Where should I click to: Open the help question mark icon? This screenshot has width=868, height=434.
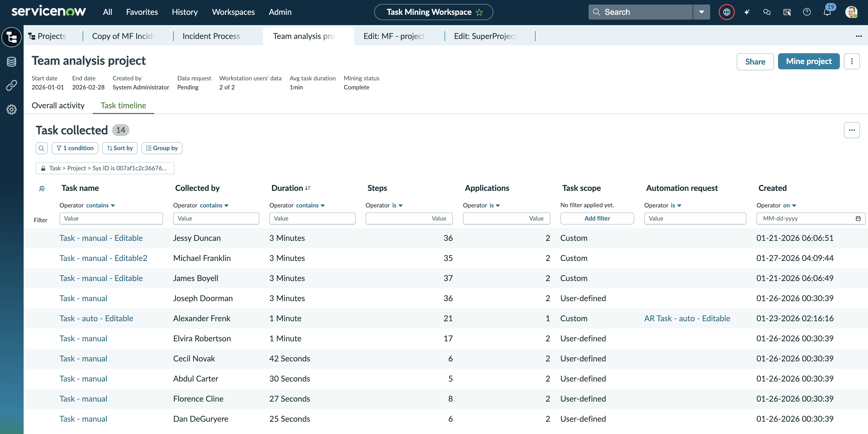[807, 12]
